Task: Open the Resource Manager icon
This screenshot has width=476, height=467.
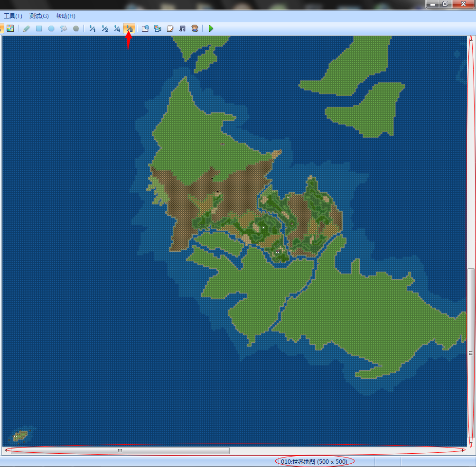Action: (158, 28)
